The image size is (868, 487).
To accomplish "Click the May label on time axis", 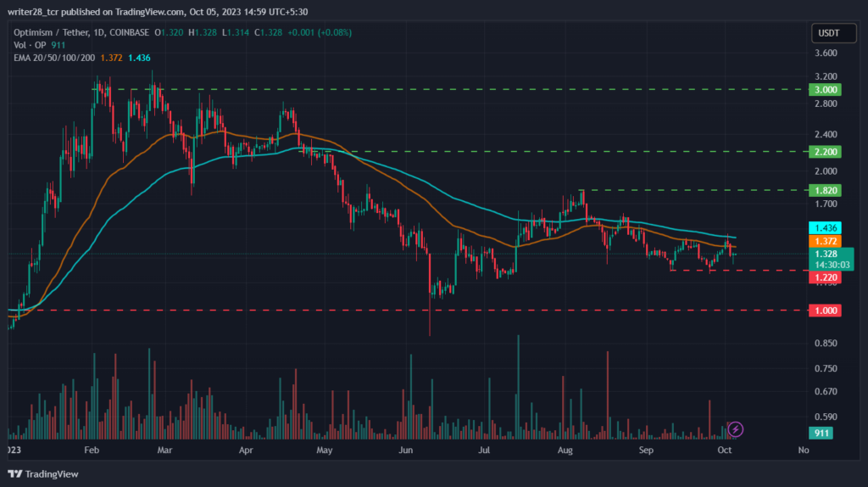I will (x=325, y=450).
